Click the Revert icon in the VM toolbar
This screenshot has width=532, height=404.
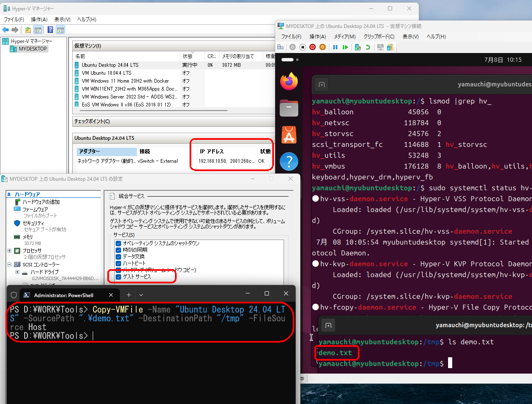pos(369,47)
